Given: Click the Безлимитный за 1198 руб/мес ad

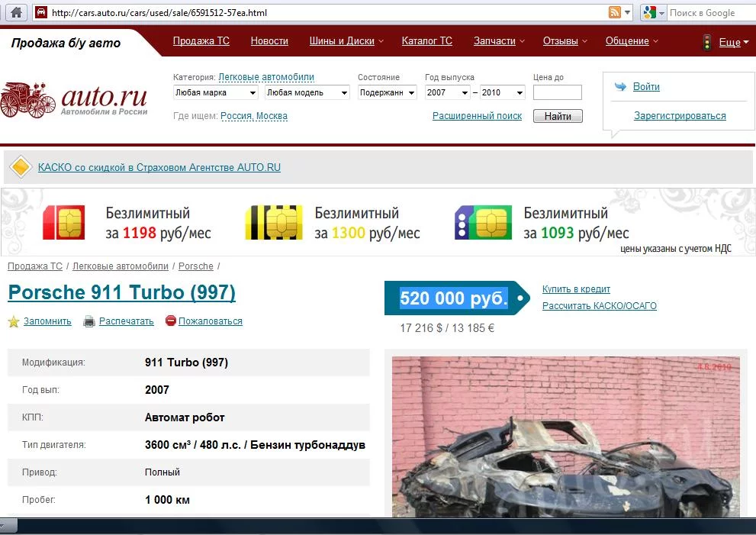Looking at the screenshot, I should pos(158,223).
